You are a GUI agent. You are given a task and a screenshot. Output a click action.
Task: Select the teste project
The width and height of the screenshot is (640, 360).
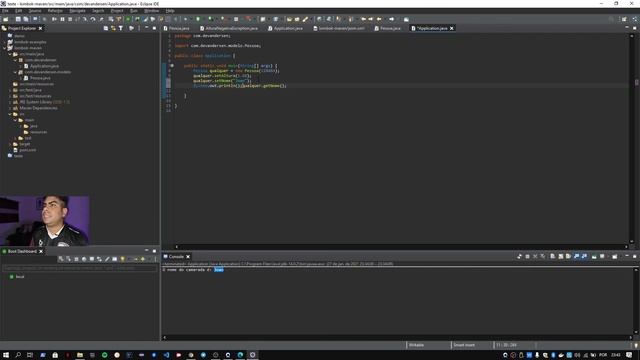(x=18, y=156)
